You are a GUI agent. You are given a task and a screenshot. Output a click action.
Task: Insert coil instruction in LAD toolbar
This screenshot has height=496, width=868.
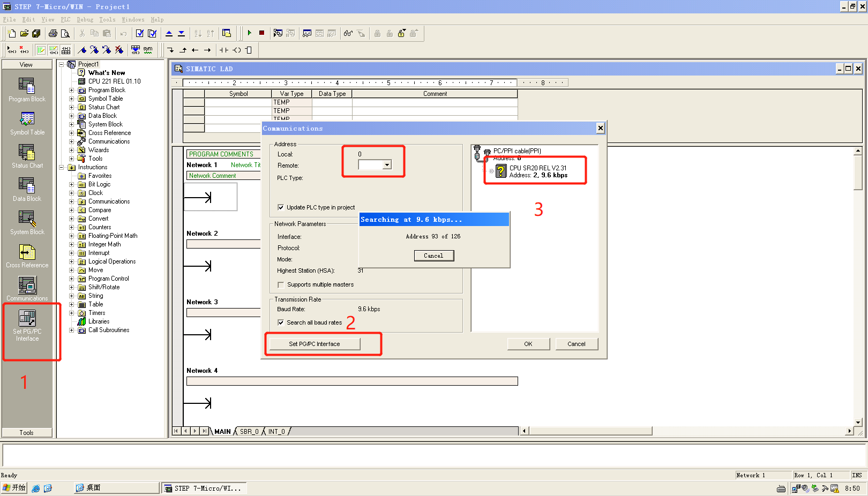[x=236, y=50]
